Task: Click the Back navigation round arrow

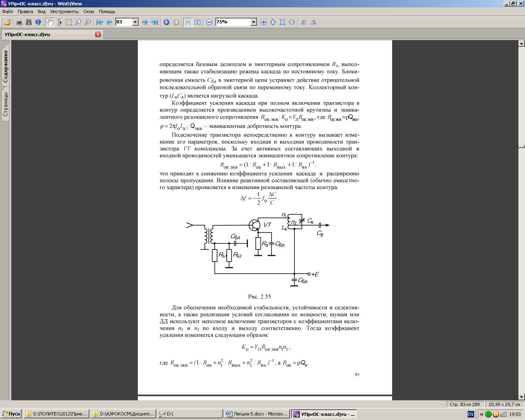Action: pos(167,22)
